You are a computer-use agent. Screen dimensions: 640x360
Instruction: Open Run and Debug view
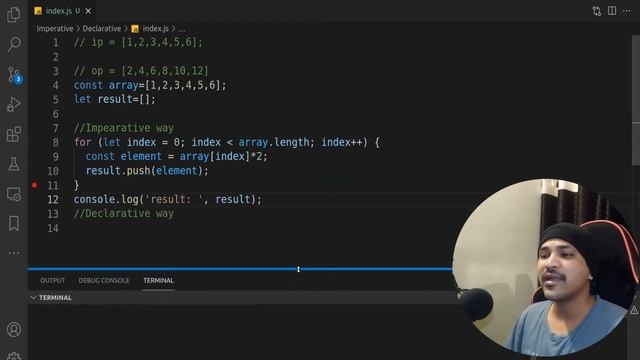pos(13,104)
